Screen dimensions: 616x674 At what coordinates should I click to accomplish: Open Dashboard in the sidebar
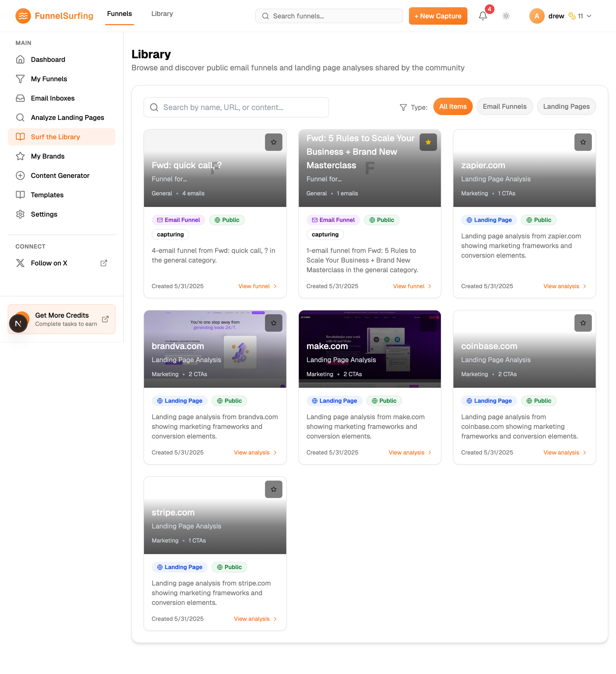(x=61, y=59)
